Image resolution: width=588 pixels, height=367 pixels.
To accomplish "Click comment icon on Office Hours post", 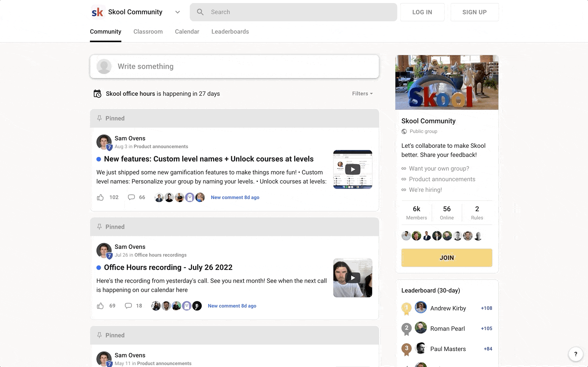I will coord(129,306).
